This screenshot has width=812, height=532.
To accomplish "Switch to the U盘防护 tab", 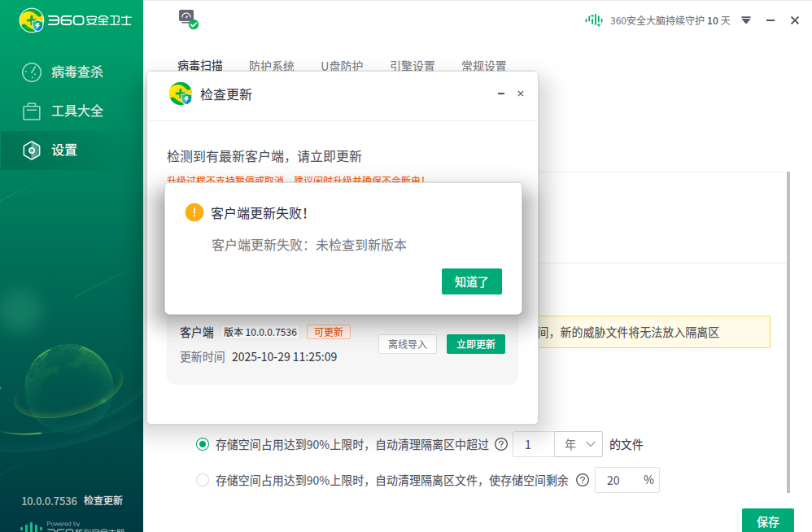I will pos(342,66).
